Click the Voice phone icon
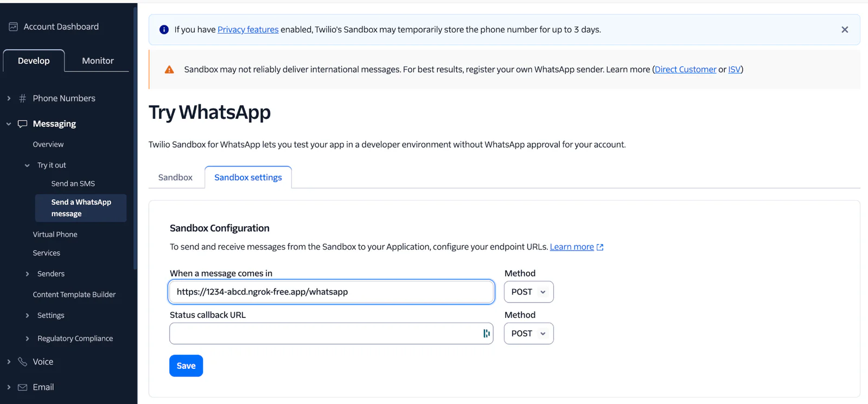The height and width of the screenshot is (404, 868). click(x=22, y=362)
